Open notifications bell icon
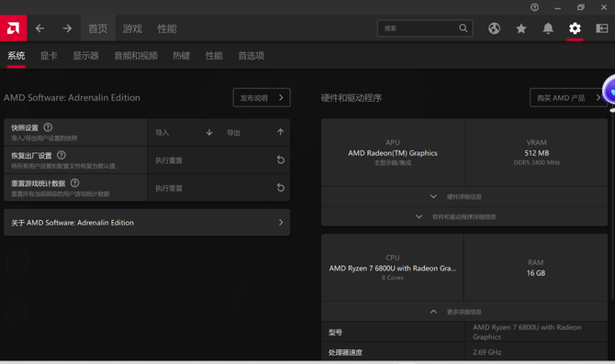The height and width of the screenshot is (364, 615). coord(548,28)
